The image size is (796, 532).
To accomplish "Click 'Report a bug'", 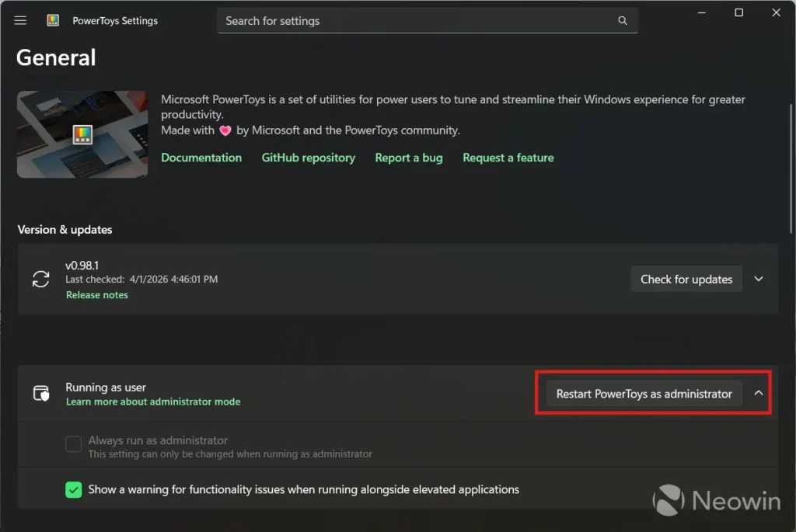I will point(408,158).
